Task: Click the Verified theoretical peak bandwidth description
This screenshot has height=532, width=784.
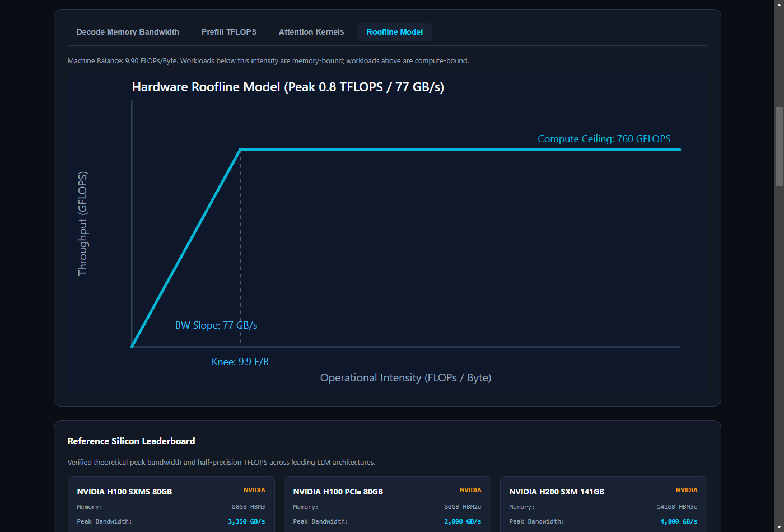Action: click(x=221, y=463)
